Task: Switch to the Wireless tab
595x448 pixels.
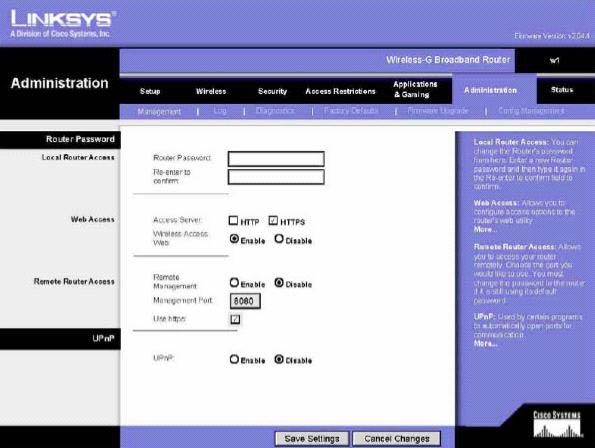Action: click(x=211, y=91)
